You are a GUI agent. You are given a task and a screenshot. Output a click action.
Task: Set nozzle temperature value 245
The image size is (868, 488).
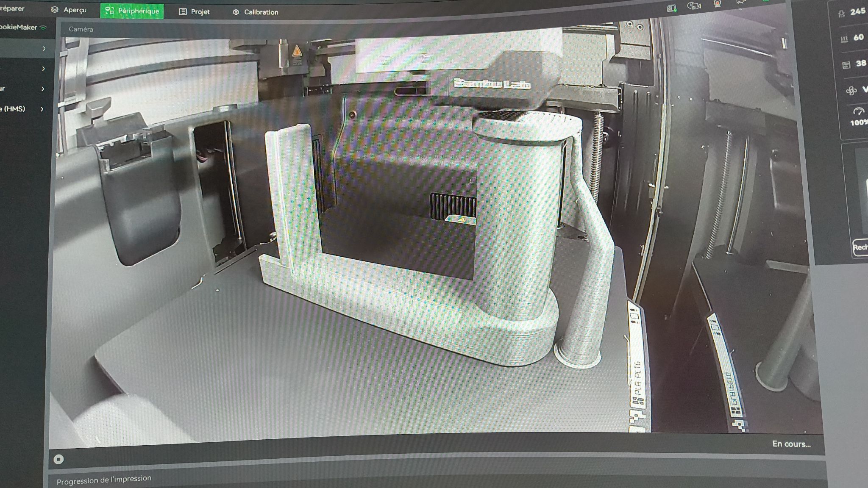click(x=857, y=11)
